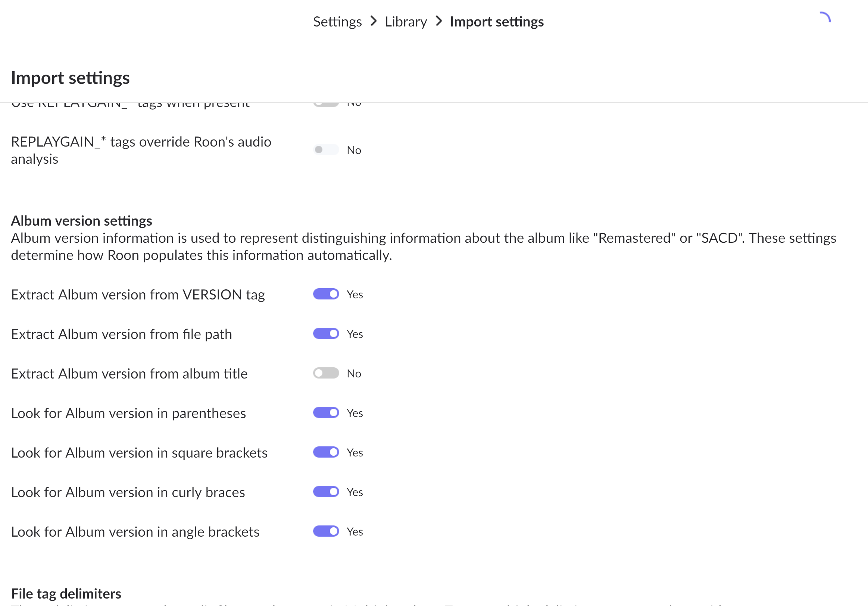Click the chevron before Import settings breadcrumb
868x606 pixels.
coord(438,21)
